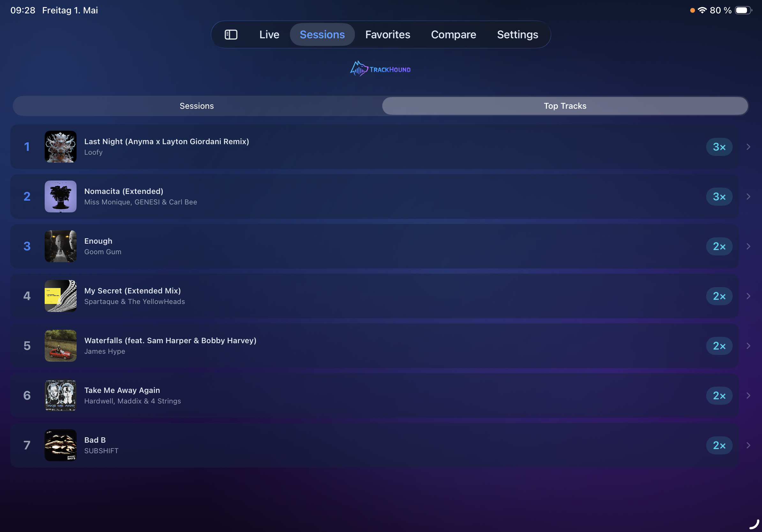Select track title Enough
This screenshot has width=762, height=532.
(98, 241)
